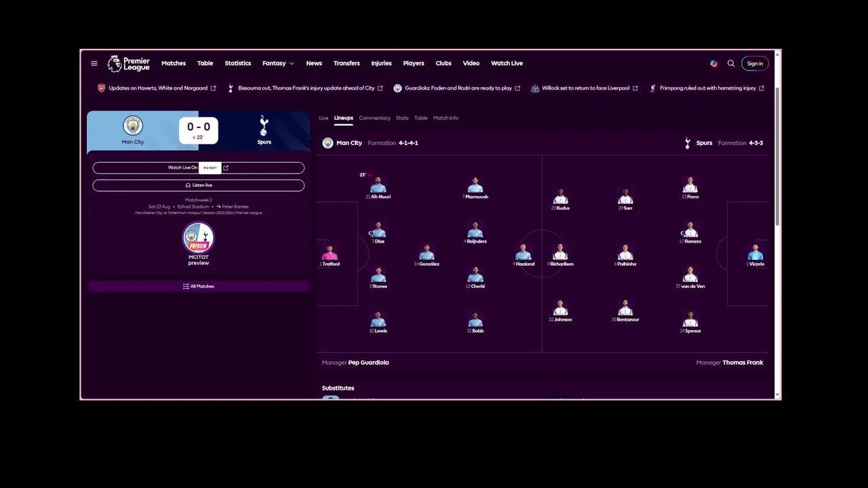This screenshot has width=868, height=488.
Task: Click the Man City crest in news ticker
Action: click(x=397, y=88)
